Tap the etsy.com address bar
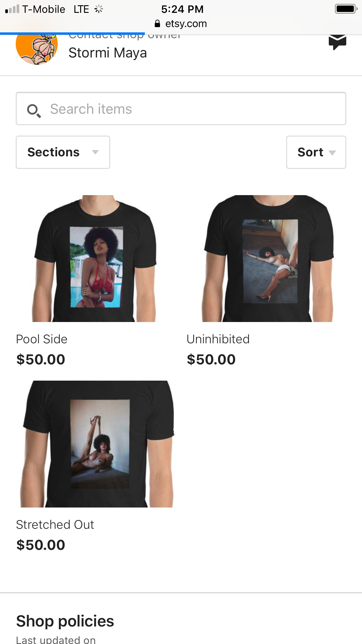 pos(181,24)
